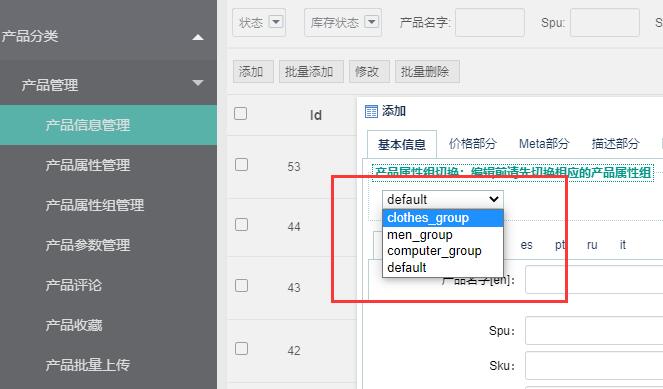
Task: Click the 批量删除 button
Action: click(427, 71)
